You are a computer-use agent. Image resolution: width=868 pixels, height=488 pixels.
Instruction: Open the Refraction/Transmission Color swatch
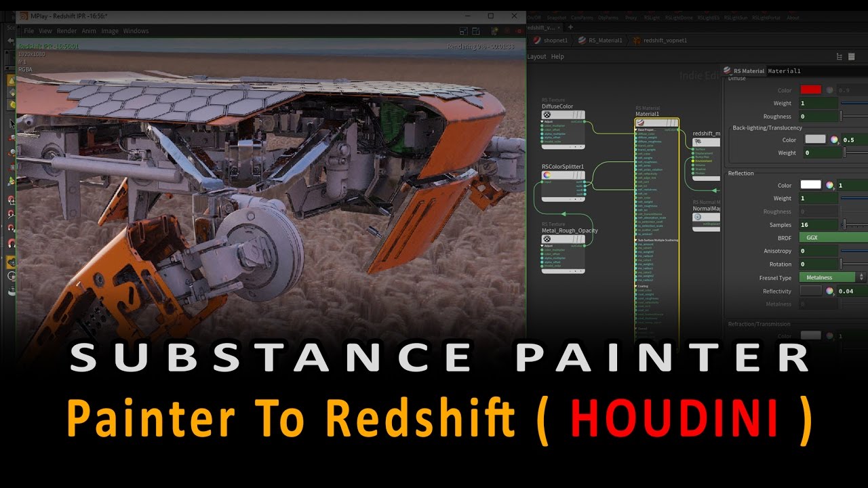tap(810, 335)
